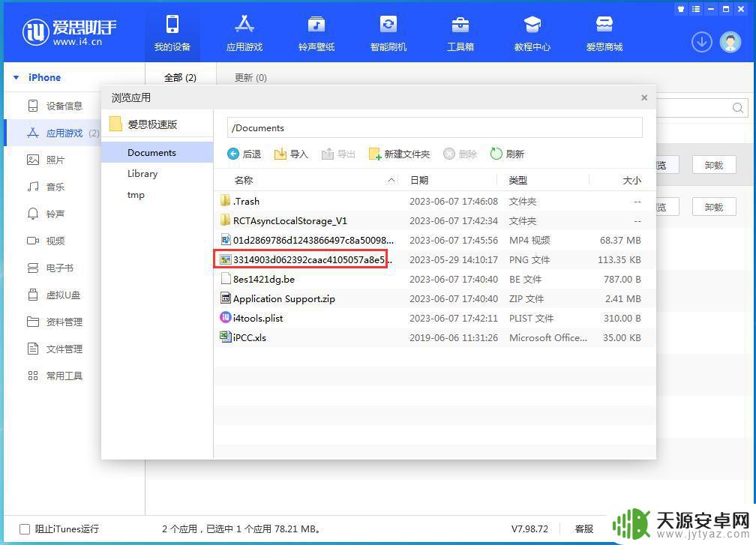Click the i4 爱思助手 logo

coord(70,32)
